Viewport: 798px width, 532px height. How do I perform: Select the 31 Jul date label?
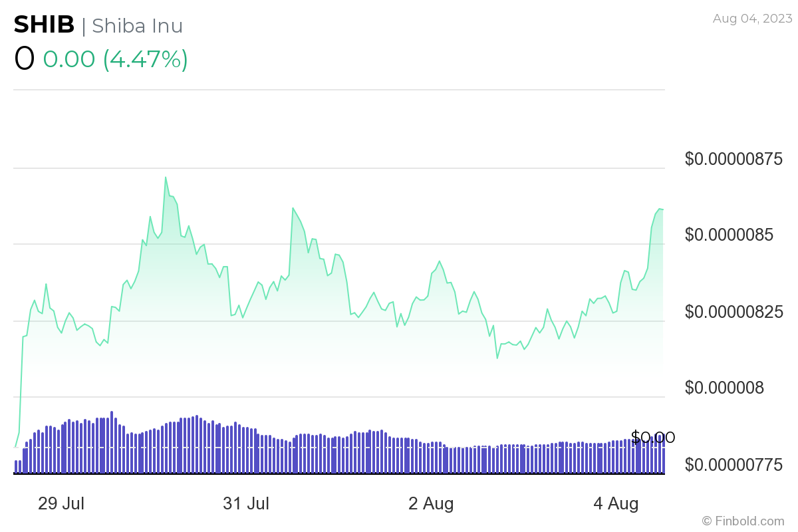pos(246,503)
